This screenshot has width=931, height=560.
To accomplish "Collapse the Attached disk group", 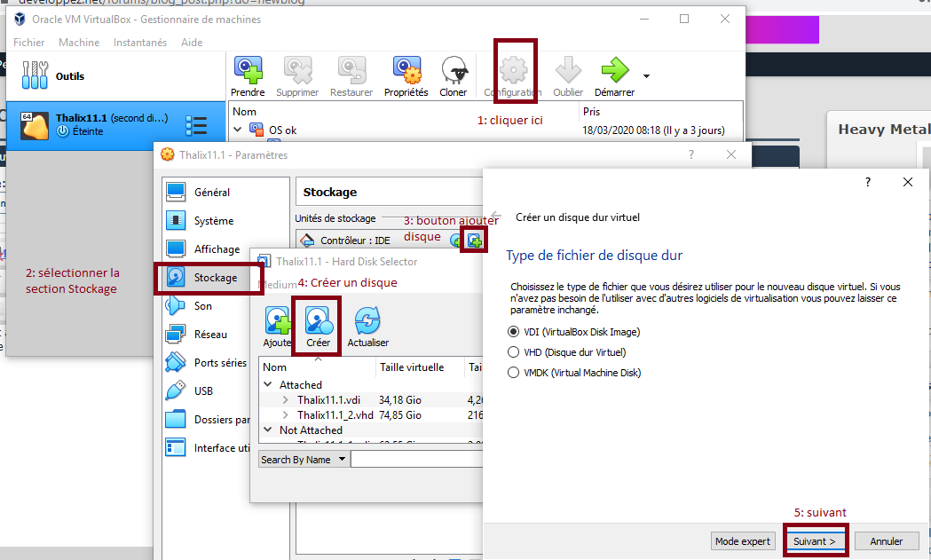I will click(268, 385).
